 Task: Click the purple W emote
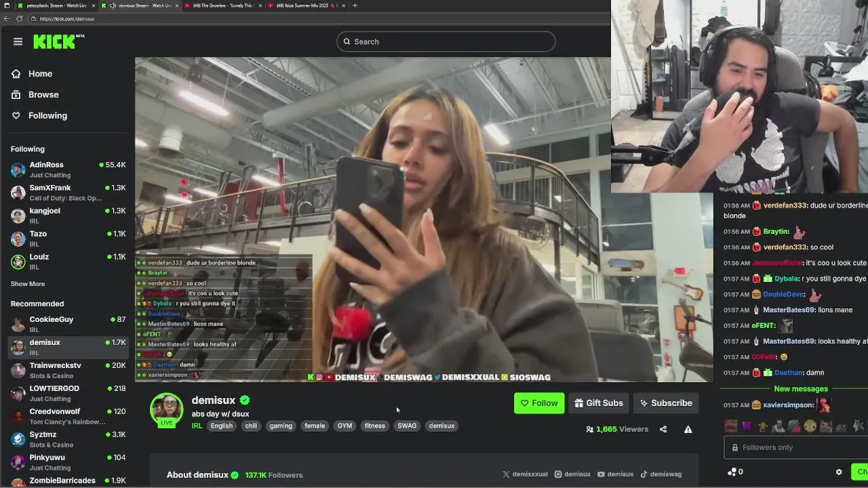pyautogui.click(x=747, y=426)
